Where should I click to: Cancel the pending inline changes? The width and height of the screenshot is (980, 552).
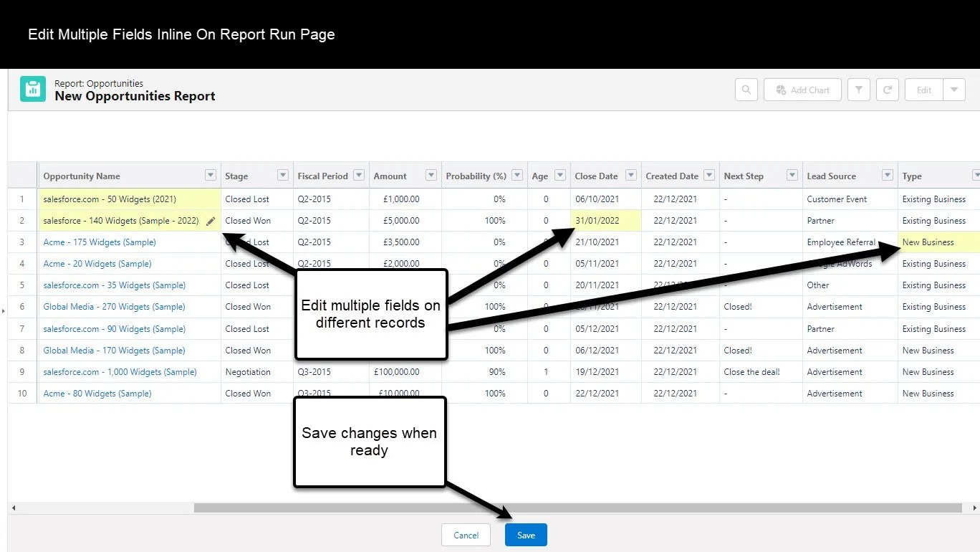click(466, 535)
